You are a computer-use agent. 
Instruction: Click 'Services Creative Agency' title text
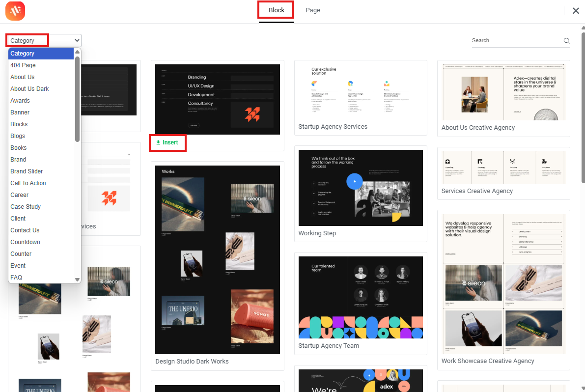coord(477,191)
